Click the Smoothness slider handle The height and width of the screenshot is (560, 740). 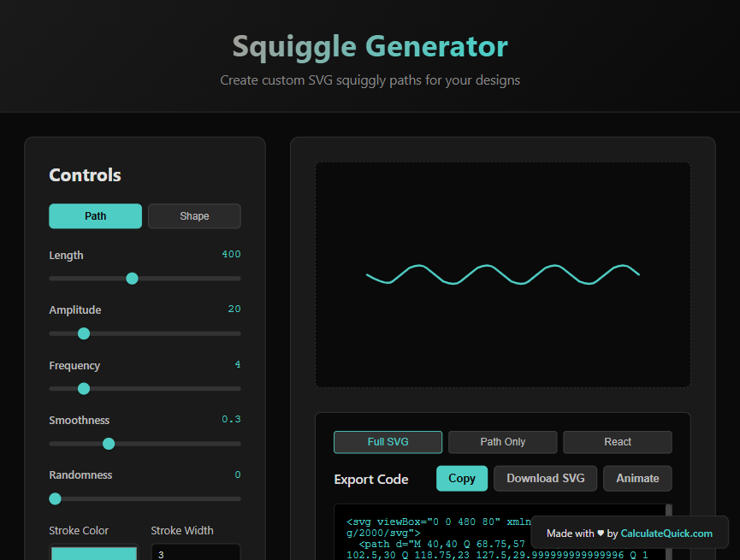(x=109, y=444)
